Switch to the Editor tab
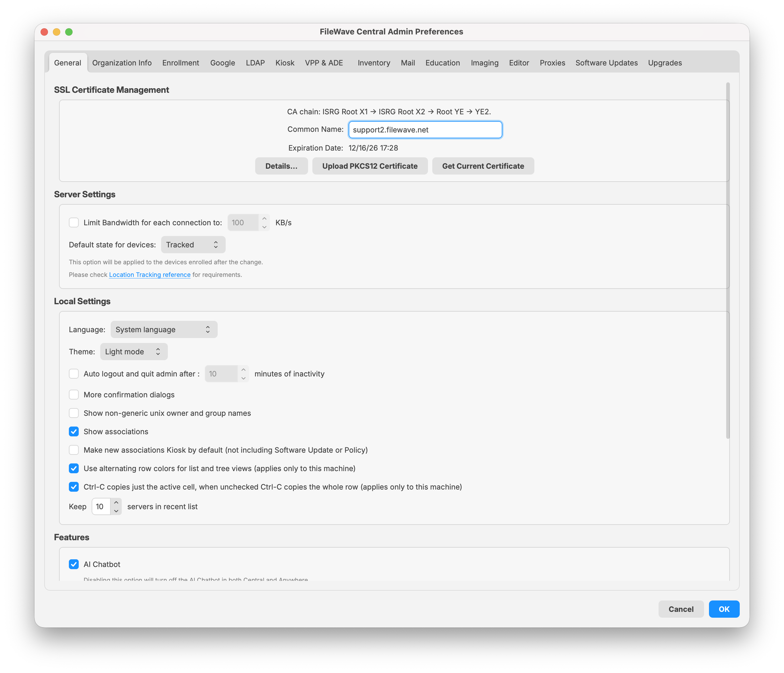Screen dimensions: 784x673 coord(519,63)
